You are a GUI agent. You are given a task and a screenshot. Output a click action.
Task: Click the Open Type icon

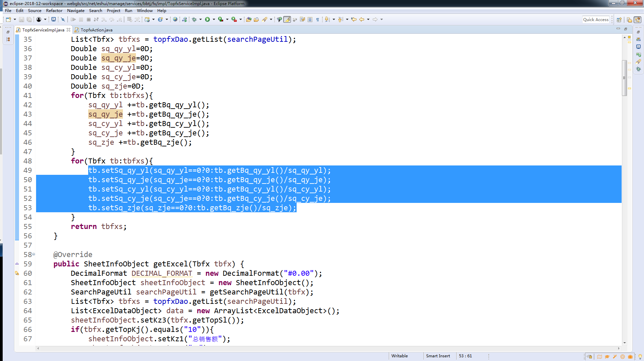[x=249, y=19]
